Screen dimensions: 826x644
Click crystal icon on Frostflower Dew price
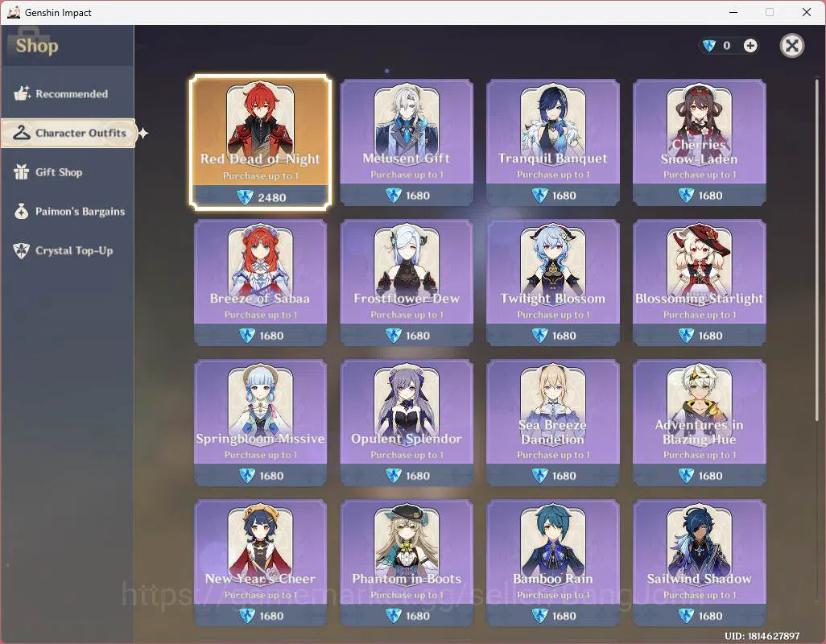(394, 336)
